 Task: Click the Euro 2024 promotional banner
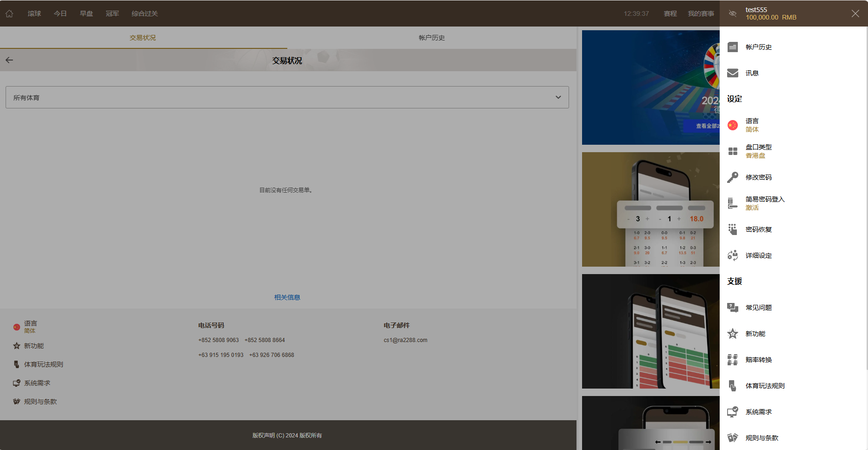(x=650, y=87)
